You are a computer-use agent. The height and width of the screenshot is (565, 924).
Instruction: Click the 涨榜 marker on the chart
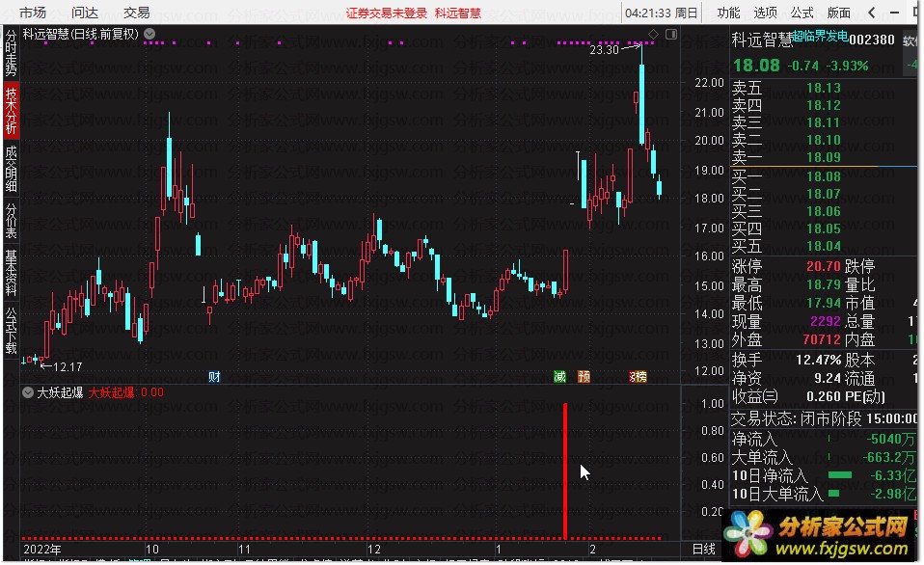click(638, 376)
